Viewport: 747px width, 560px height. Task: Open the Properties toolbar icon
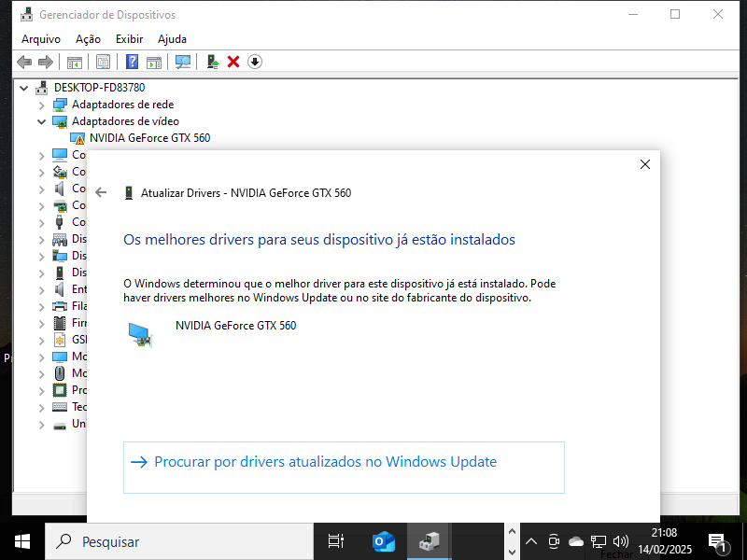[x=103, y=62]
